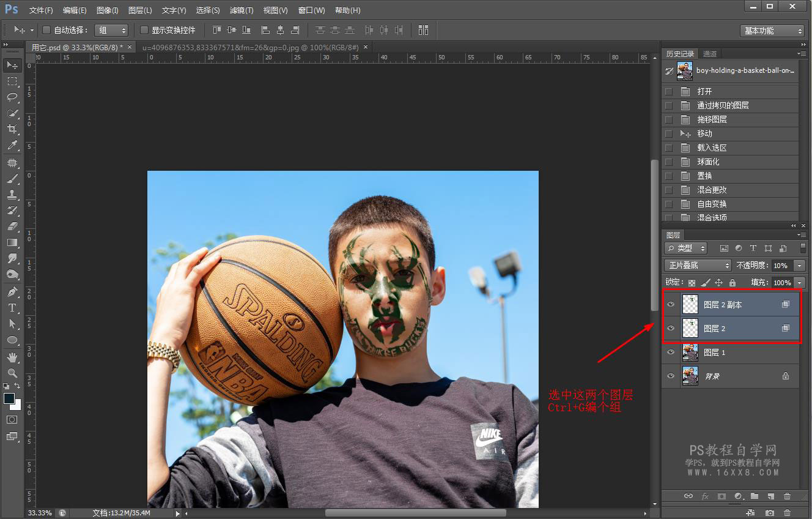
Task: Enable the 显示变换控件 checkbox
Action: (144, 30)
